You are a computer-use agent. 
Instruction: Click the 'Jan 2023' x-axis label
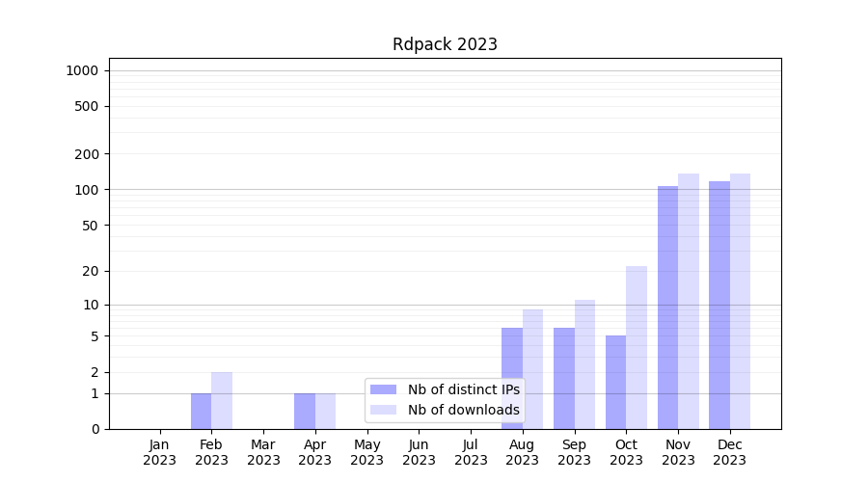tap(159, 452)
